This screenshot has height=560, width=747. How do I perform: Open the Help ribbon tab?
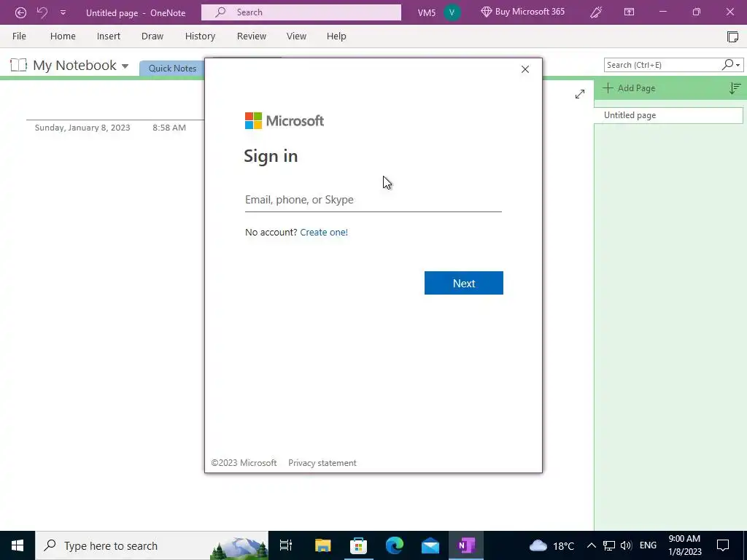[x=336, y=36]
